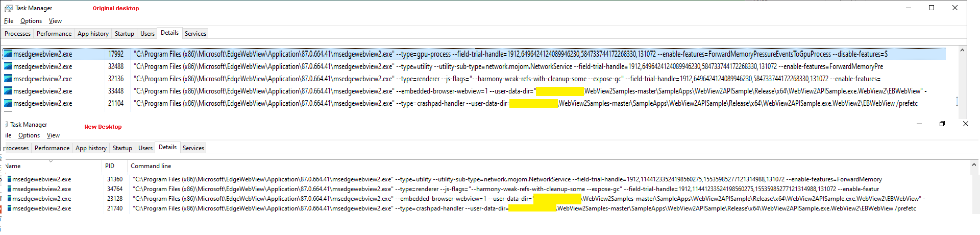Minimize the upper Task Manager window

pos(908,8)
